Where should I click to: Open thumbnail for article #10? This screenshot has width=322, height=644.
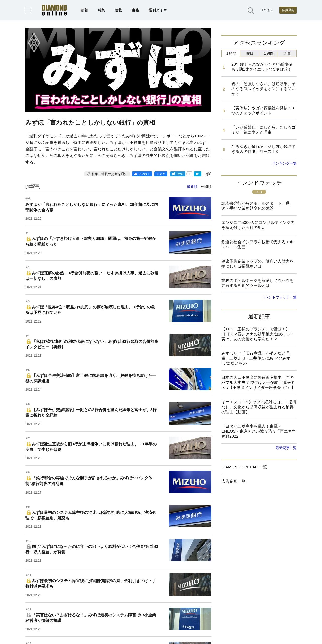(x=190, y=550)
